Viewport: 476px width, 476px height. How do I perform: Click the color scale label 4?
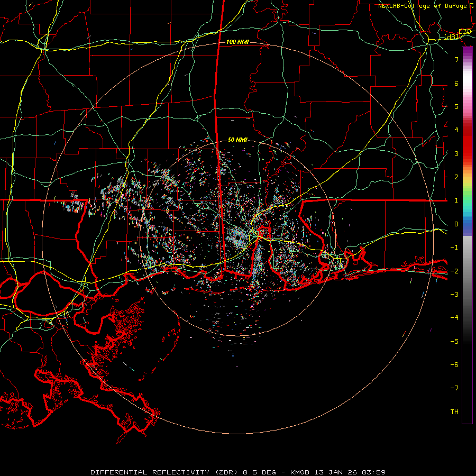456,130
